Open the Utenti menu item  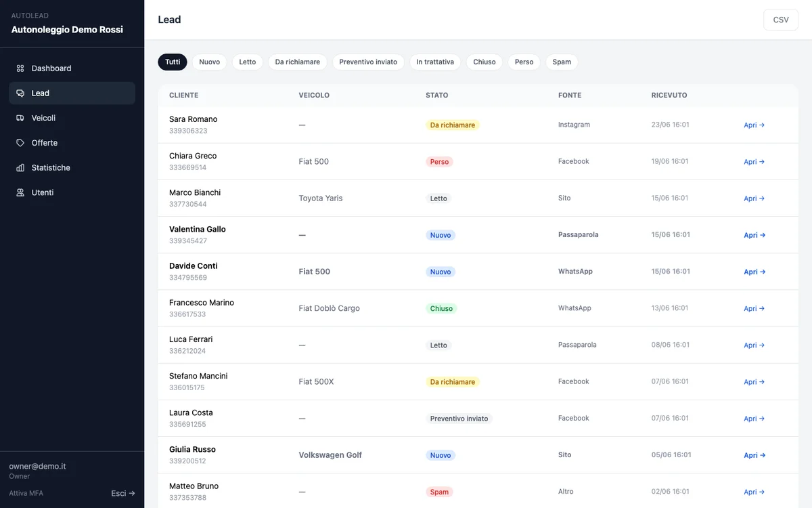pyautogui.click(x=72, y=192)
